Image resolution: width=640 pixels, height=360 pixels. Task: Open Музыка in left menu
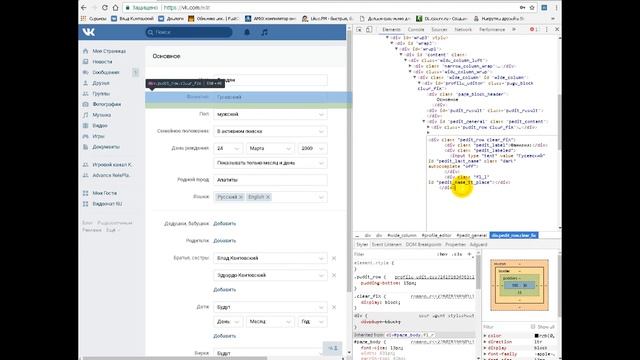point(102,115)
